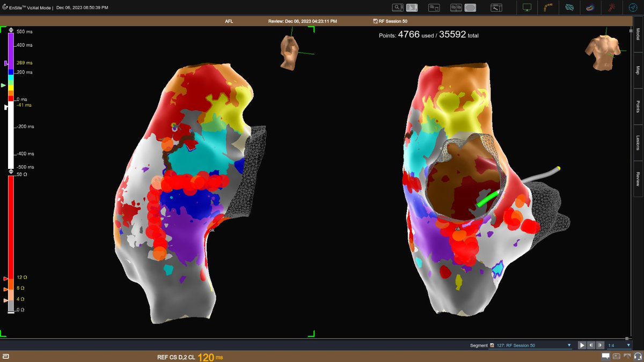Click the handle between ms and Ω bars
The image size is (644, 362).
click(x=11, y=171)
